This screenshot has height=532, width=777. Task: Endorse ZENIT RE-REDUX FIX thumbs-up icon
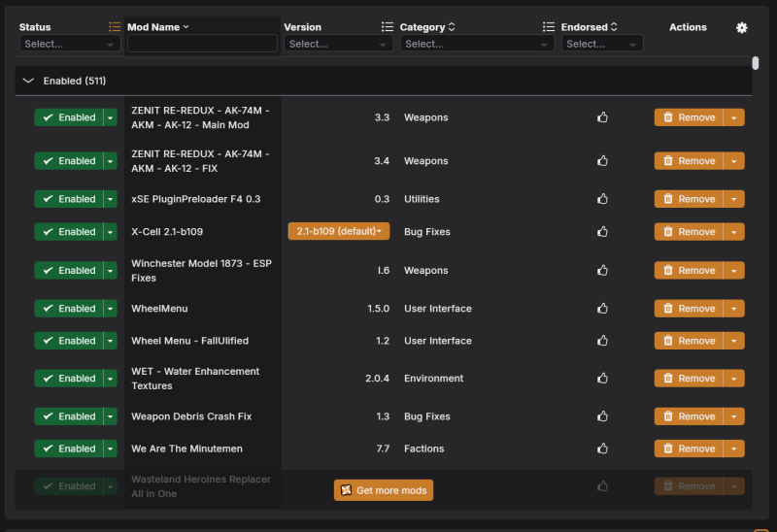pos(602,160)
